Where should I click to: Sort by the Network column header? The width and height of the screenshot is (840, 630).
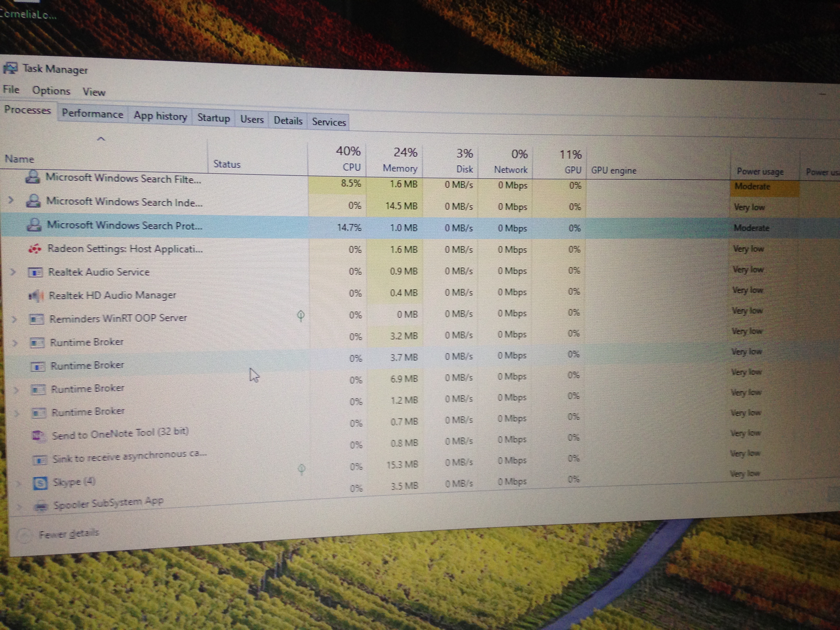[x=505, y=163]
